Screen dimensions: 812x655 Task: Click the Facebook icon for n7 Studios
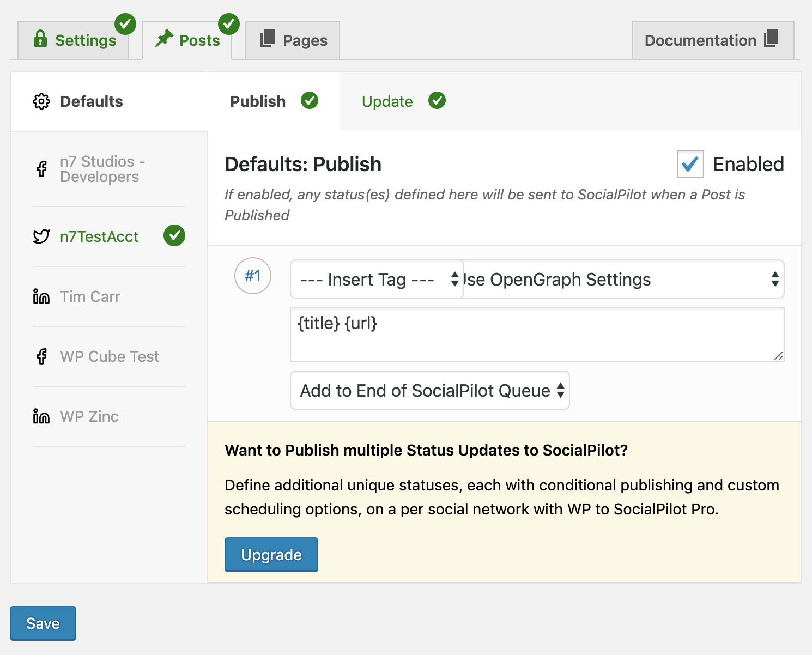pyautogui.click(x=42, y=169)
